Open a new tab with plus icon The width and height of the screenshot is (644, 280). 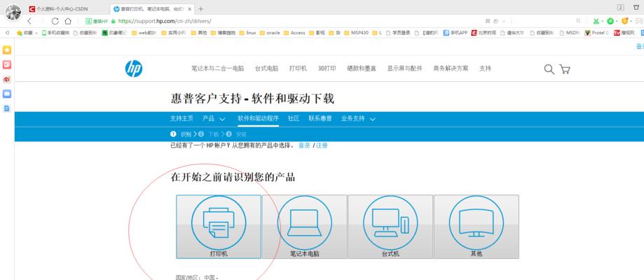200,8
